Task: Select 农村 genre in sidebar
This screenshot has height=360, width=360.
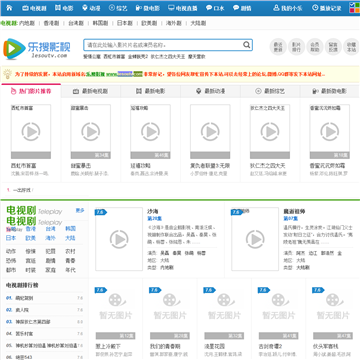Action: click(70, 251)
